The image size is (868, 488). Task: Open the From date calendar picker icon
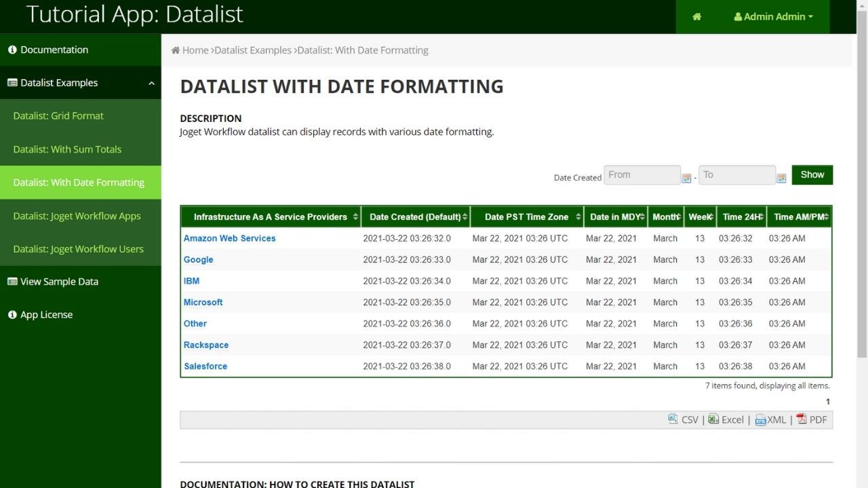pos(686,178)
